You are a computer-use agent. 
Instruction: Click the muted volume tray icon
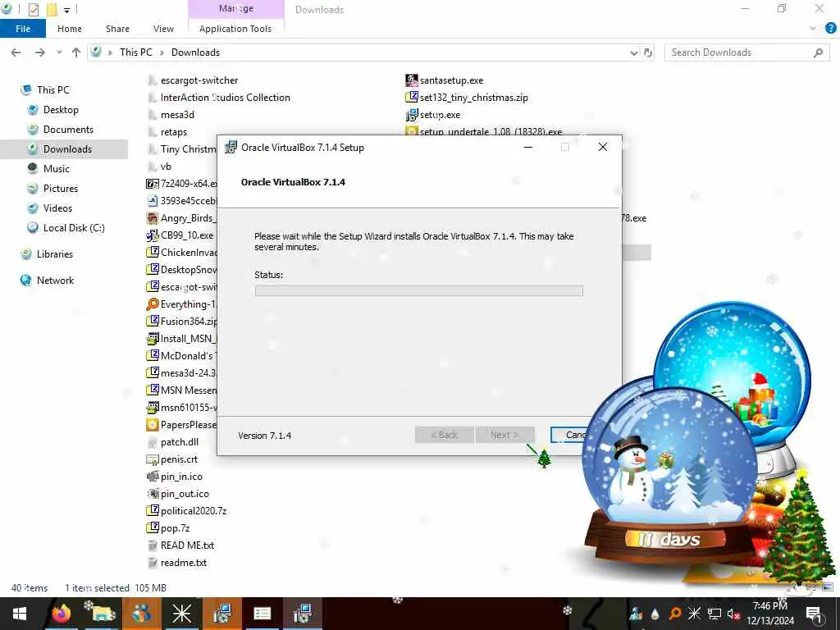733,614
